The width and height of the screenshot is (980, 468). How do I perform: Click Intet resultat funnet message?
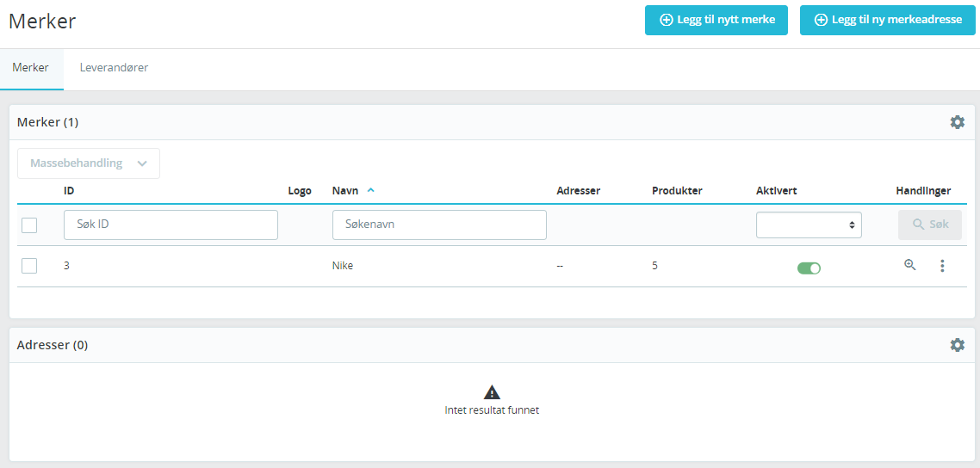click(492, 410)
